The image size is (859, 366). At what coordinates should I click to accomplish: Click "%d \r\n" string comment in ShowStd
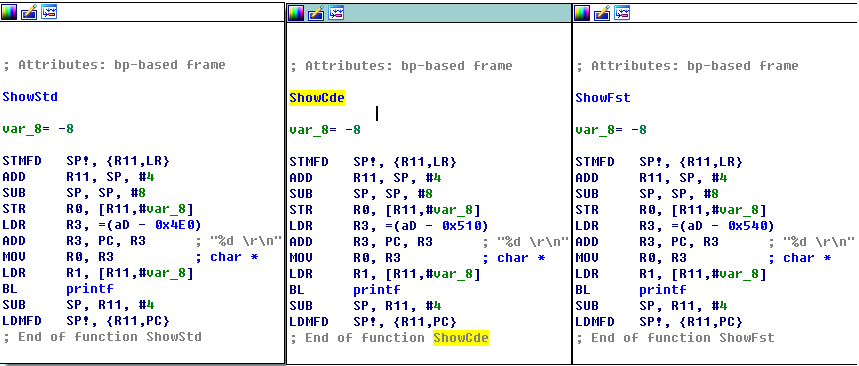click(x=246, y=241)
